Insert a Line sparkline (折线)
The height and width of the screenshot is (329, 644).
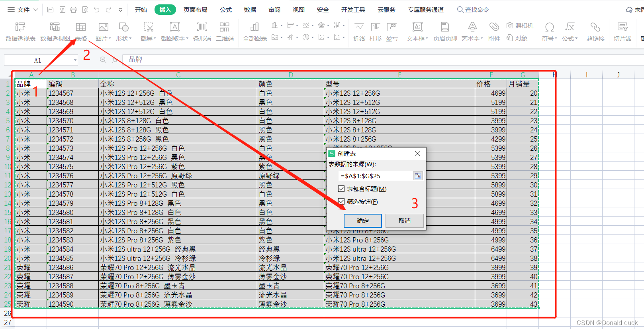point(359,32)
